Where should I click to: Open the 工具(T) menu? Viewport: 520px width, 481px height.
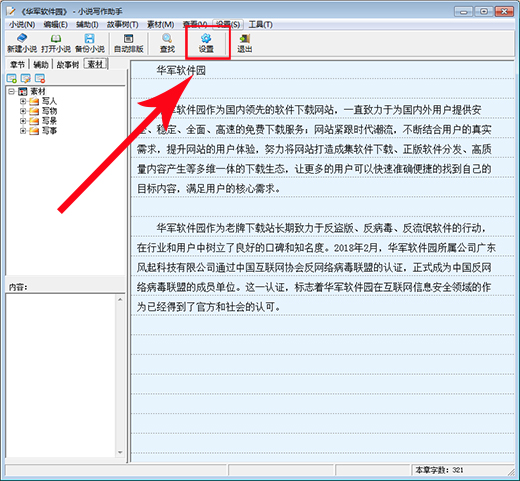(261, 25)
